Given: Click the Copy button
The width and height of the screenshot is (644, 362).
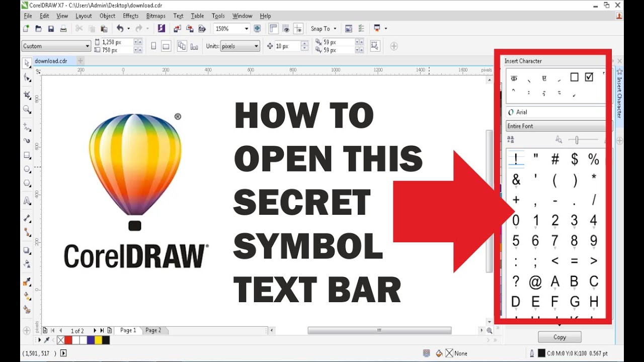Looking at the screenshot, I should (559, 337).
